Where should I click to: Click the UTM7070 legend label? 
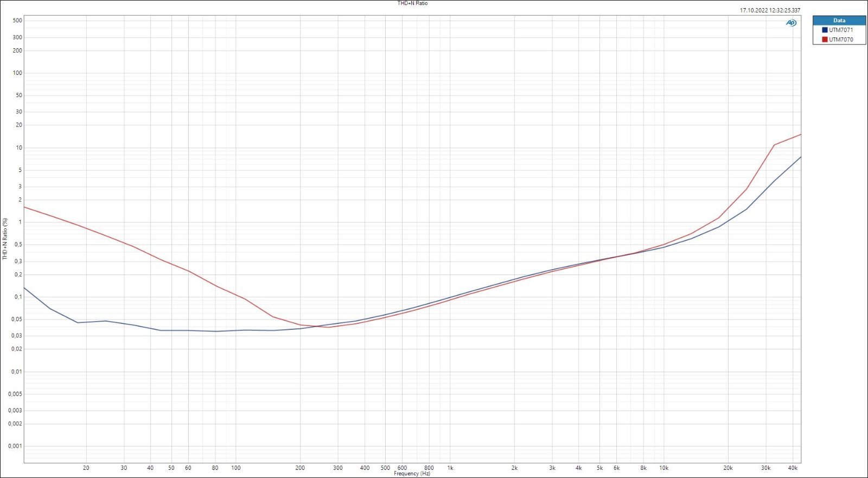(x=841, y=40)
